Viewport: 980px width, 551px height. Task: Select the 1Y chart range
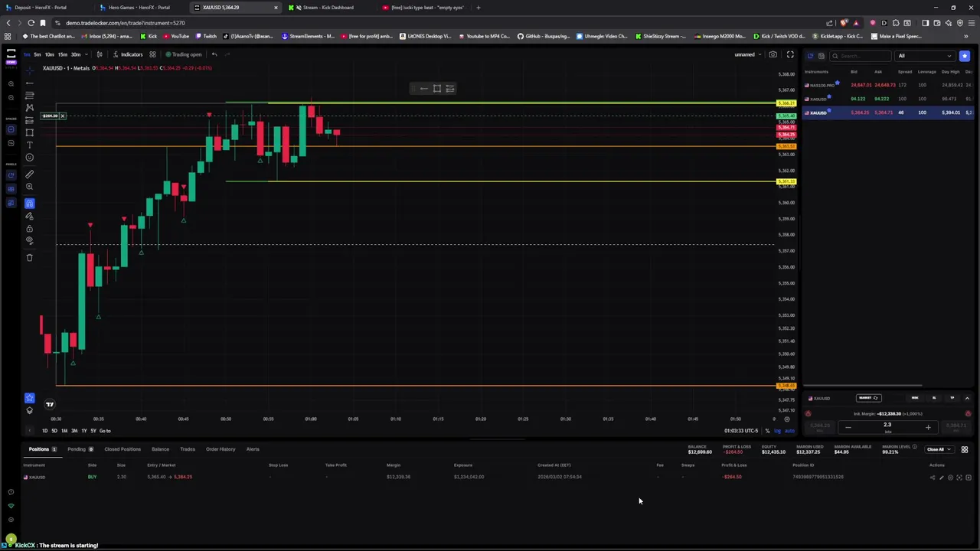pos(84,431)
